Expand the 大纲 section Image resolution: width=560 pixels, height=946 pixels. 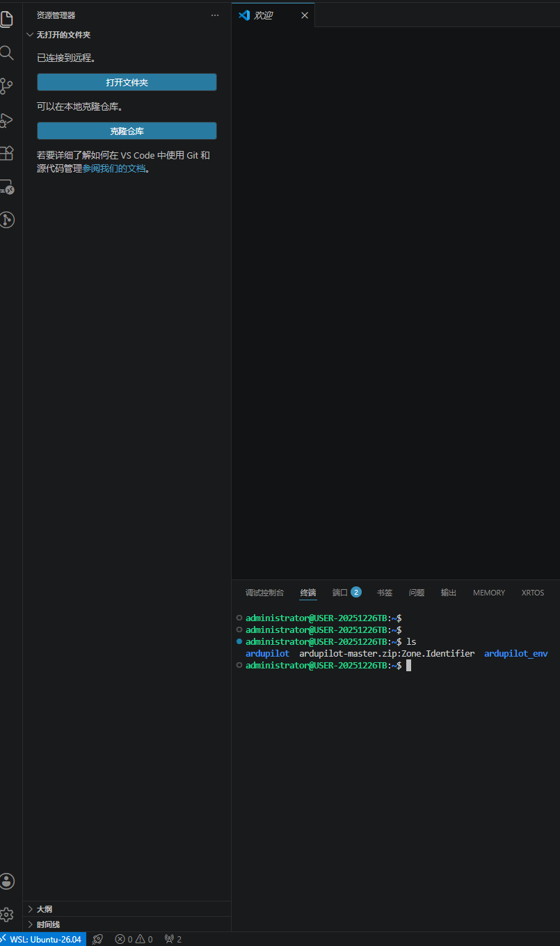point(30,909)
